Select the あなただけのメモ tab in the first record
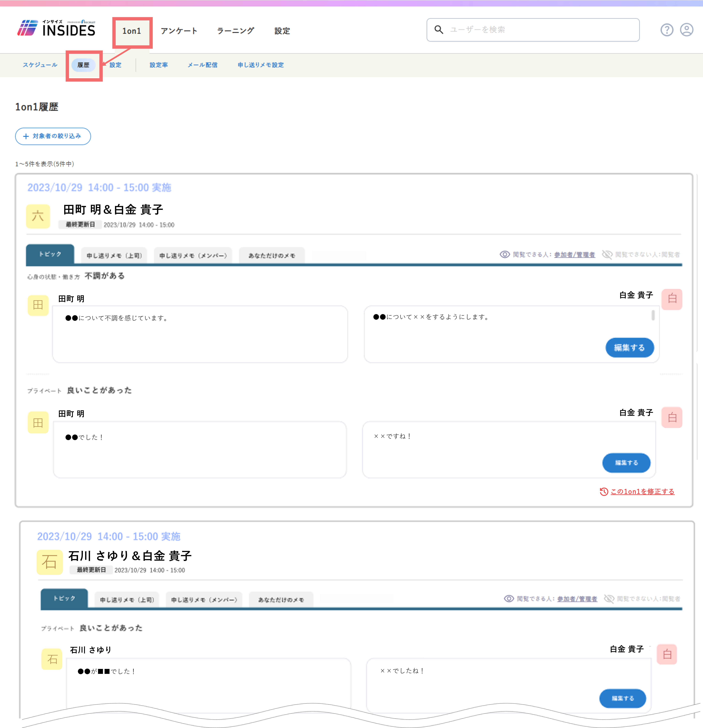 pyautogui.click(x=272, y=255)
